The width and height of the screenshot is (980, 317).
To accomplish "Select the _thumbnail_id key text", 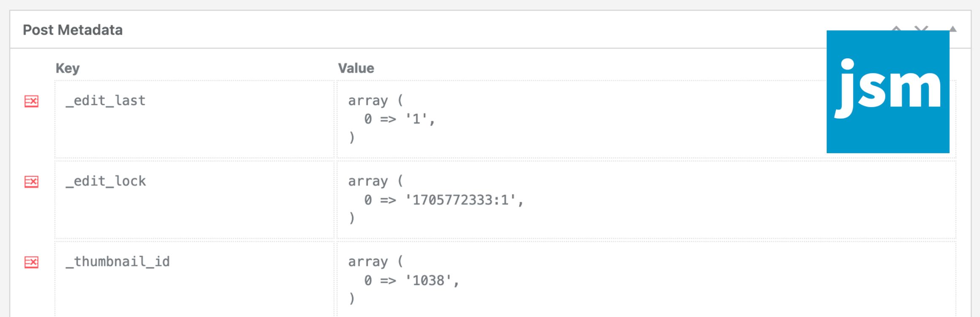I will 118,262.
